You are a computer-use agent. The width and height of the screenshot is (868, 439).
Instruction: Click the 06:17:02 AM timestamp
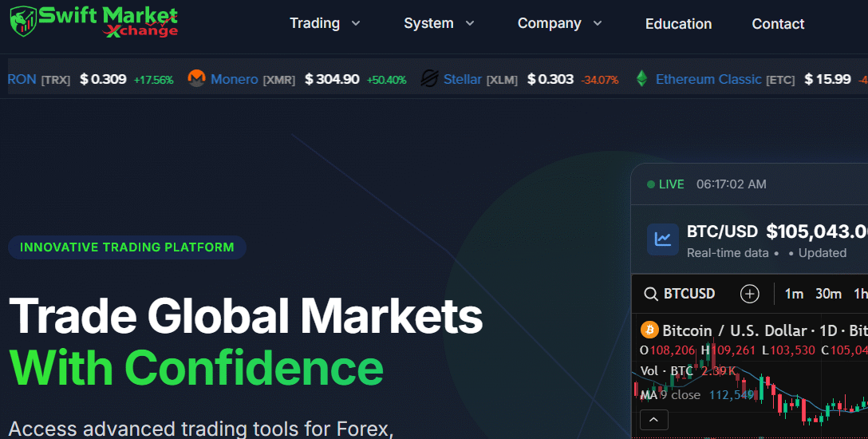732,184
